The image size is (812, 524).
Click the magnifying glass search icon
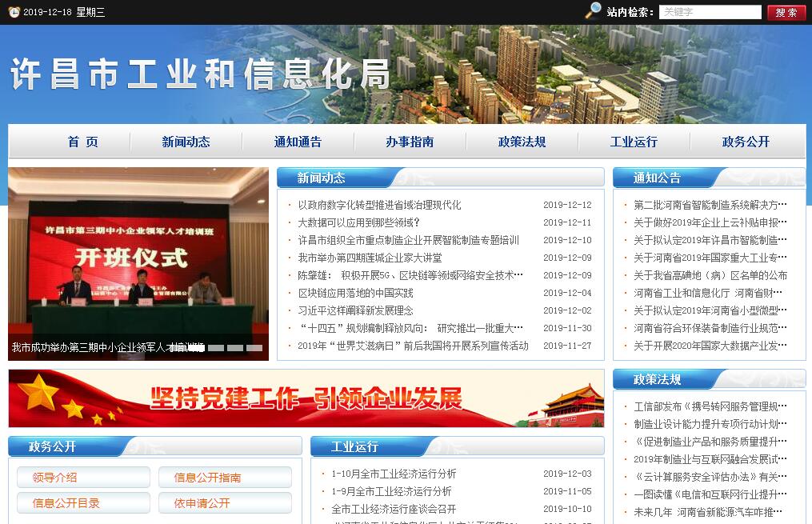(x=593, y=10)
